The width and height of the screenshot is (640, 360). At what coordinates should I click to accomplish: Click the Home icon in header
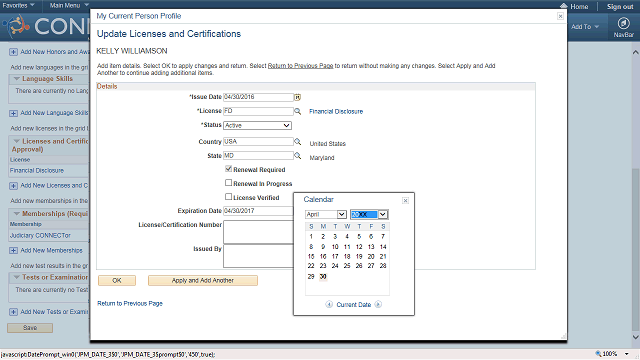[x=564, y=6]
